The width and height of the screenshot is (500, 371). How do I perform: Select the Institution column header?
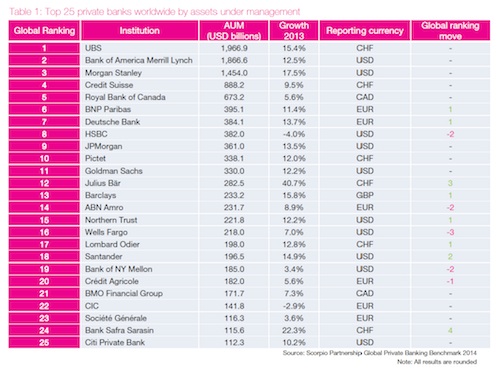pyautogui.click(x=140, y=31)
